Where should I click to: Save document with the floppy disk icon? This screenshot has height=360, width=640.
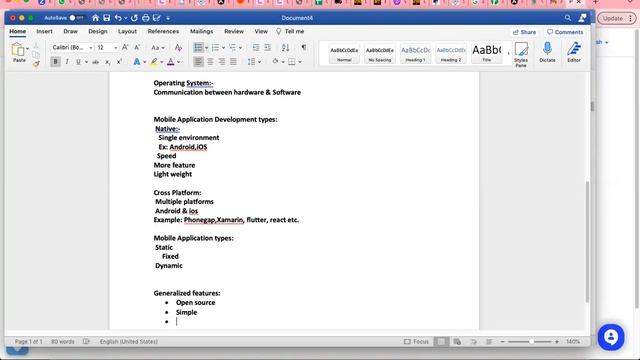point(107,18)
